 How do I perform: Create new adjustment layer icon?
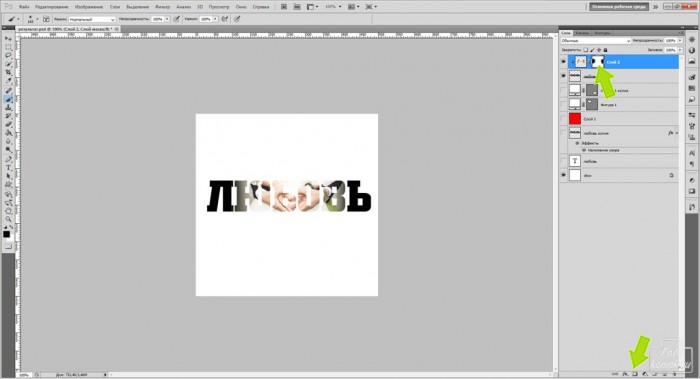click(645, 374)
